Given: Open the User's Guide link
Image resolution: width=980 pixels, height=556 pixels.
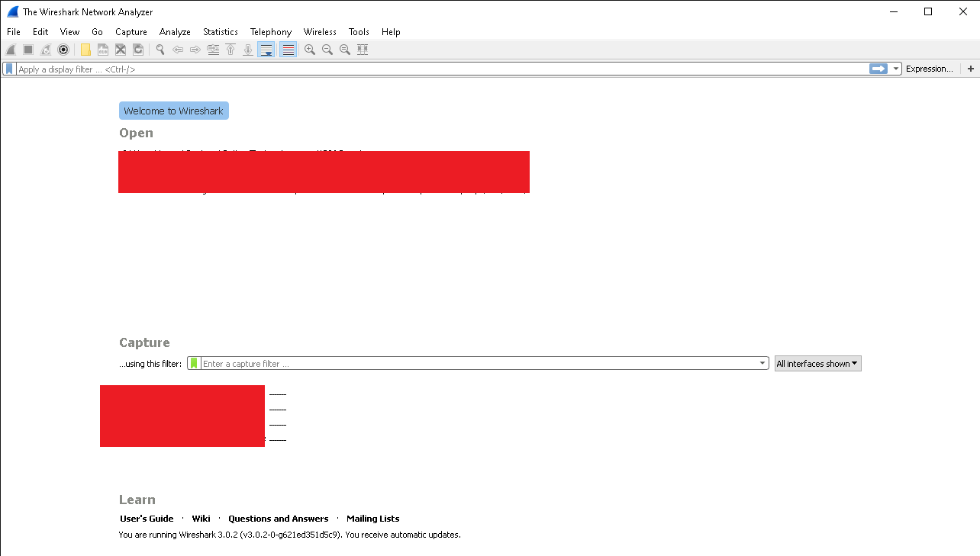Looking at the screenshot, I should [x=147, y=519].
